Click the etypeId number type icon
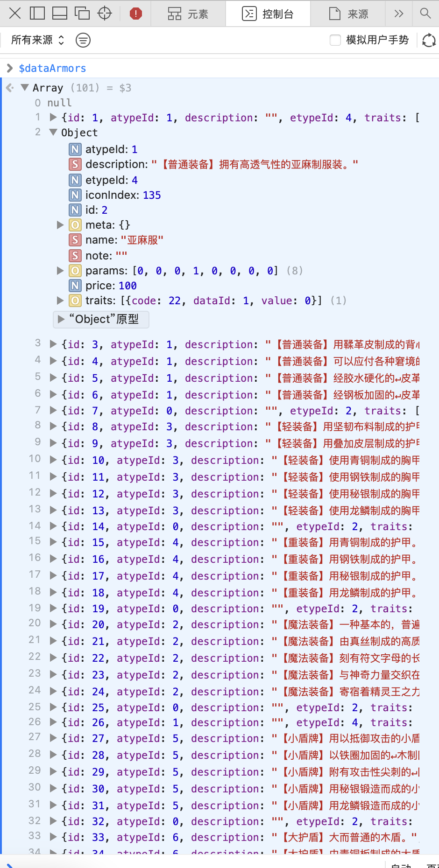 tap(75, 180)
